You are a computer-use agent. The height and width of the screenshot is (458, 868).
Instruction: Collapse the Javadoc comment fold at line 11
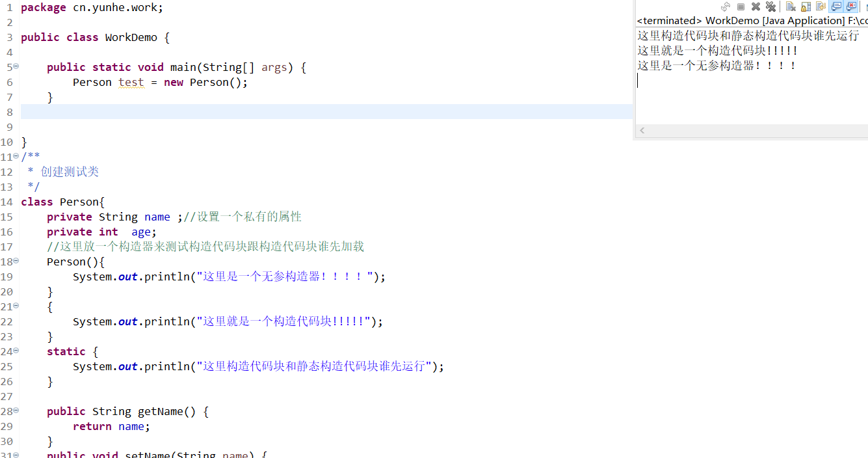(x=16, y=156)
